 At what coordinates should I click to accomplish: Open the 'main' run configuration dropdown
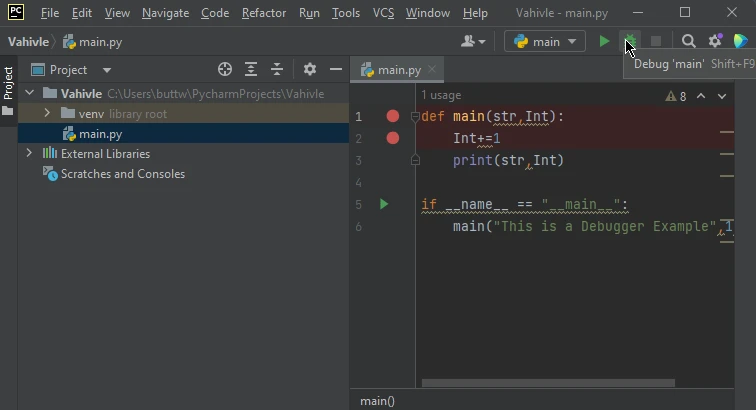coord(545,41)
